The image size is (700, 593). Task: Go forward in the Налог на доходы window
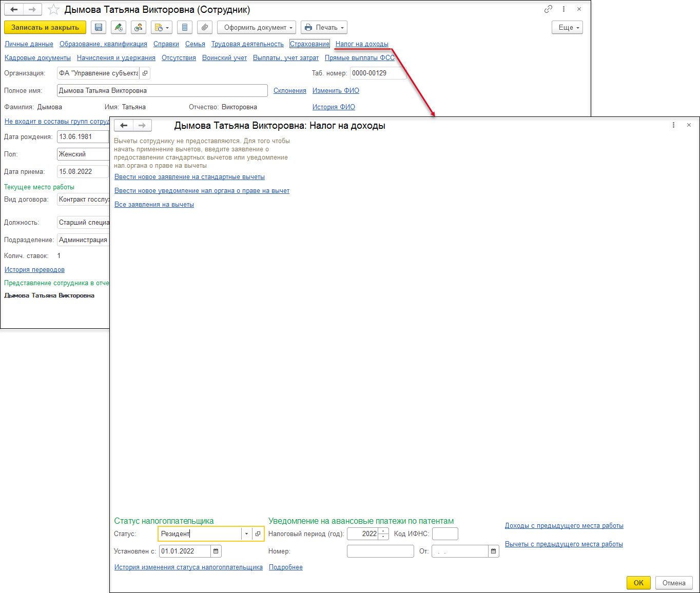142,125
